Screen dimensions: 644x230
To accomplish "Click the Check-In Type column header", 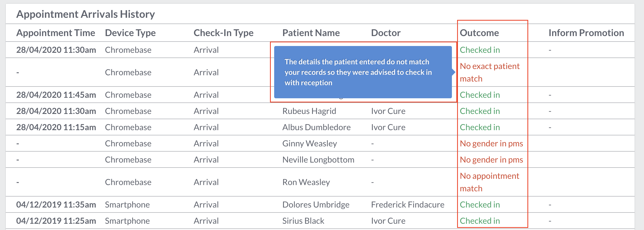I will click(223, 33).
